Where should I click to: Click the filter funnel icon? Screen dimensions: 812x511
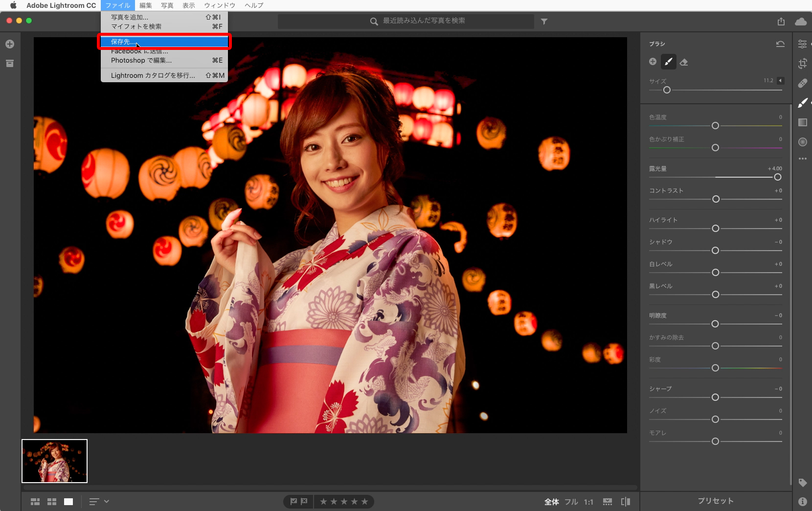544,22
